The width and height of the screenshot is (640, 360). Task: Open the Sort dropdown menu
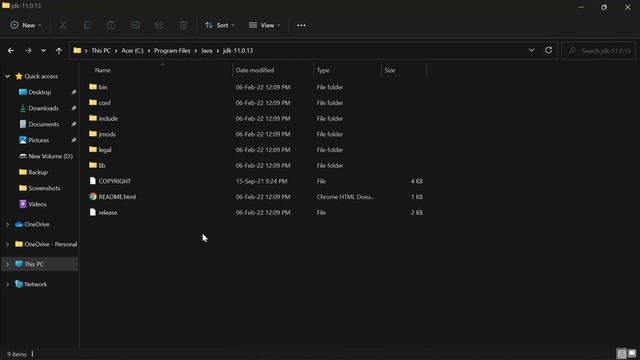pyautogui.click(x=220, y=25)
